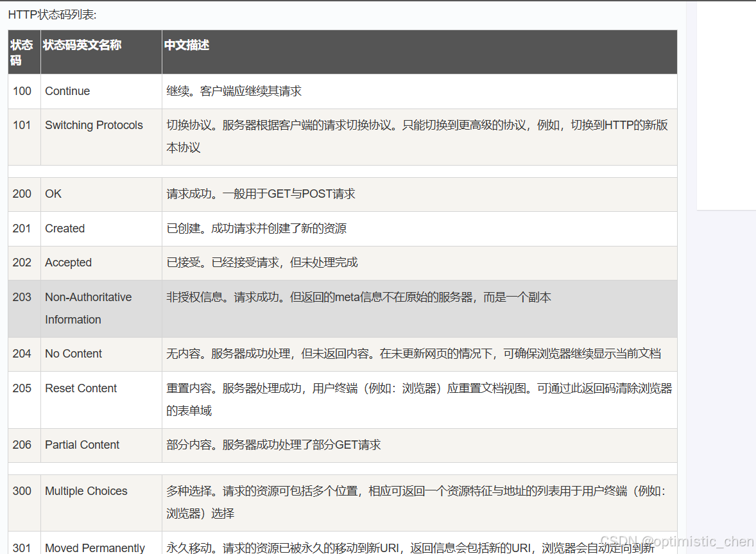Click the 'Continue' name cell
Screen dimensions: 756x554
[x=101, y=91]
